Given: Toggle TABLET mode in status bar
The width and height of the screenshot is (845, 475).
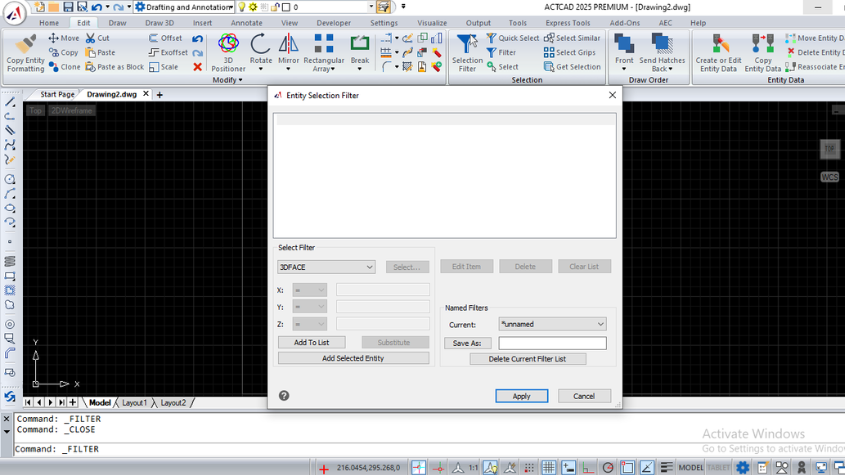Looking at the screenshot, I should (x=718, y=467).
